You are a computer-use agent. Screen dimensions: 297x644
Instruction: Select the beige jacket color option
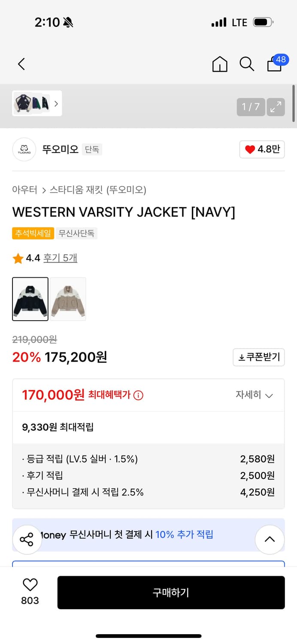(68, 299)
